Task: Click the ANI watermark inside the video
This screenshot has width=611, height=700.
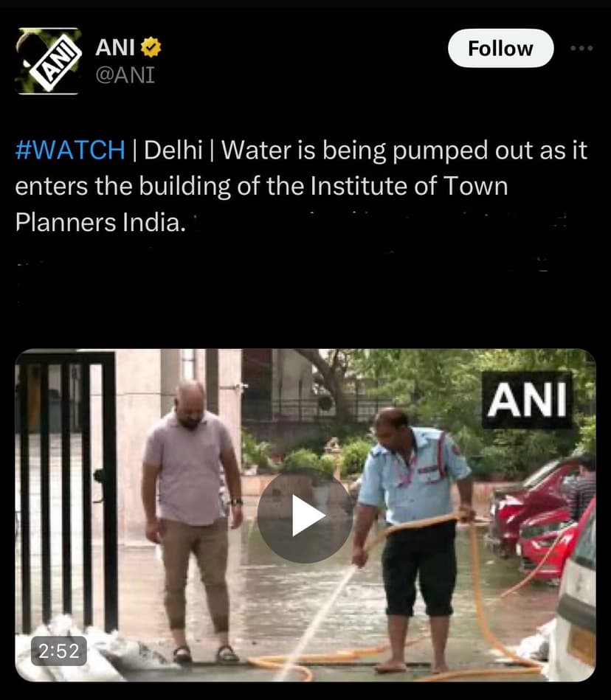Action: [527, 400]
